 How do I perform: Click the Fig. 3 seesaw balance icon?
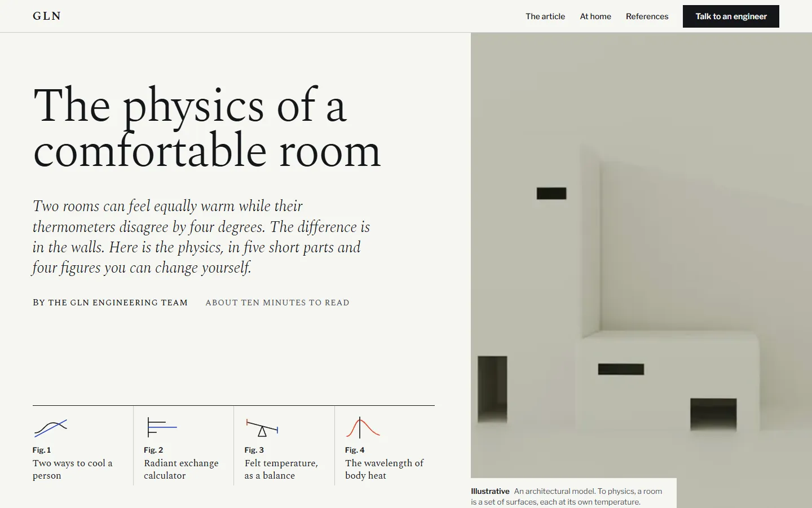coord(262,428)
